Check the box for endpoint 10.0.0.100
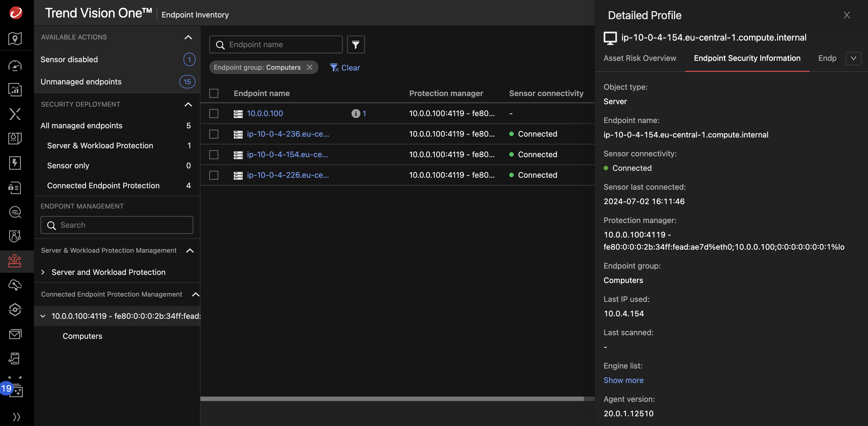Viewport: 868px width, 426px height. [x=214, y=114]
